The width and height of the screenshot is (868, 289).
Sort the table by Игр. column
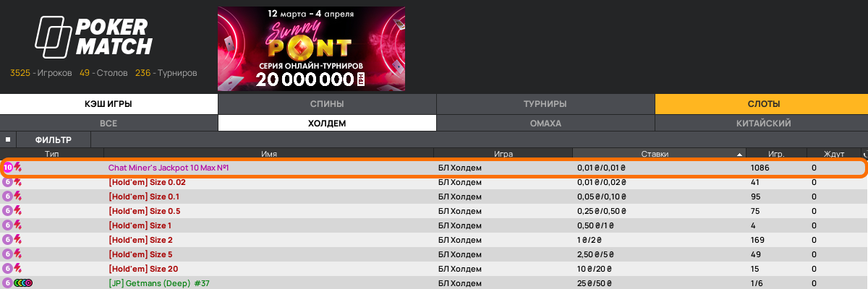coord(775,154)
